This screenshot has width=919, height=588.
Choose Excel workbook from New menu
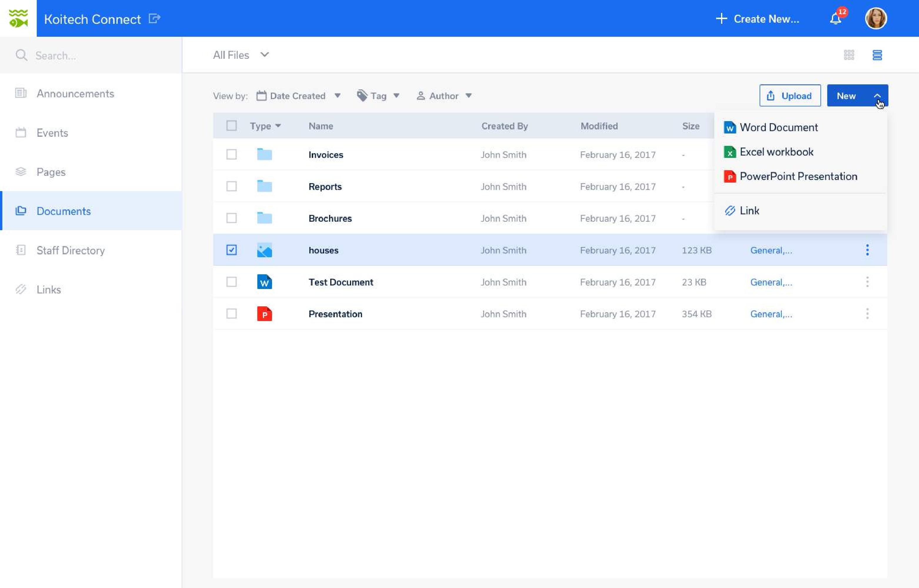(776, 152)
